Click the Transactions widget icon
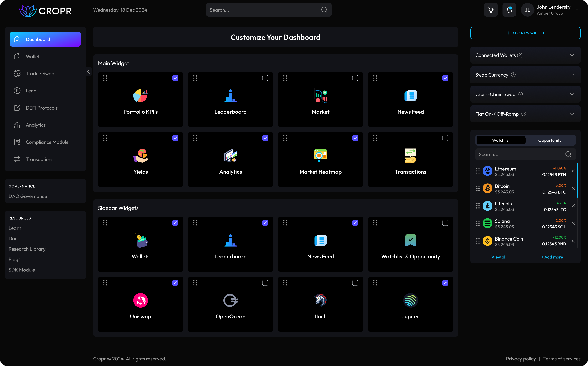Viewport: 588px width, 366px height. (x=411, y=156)
